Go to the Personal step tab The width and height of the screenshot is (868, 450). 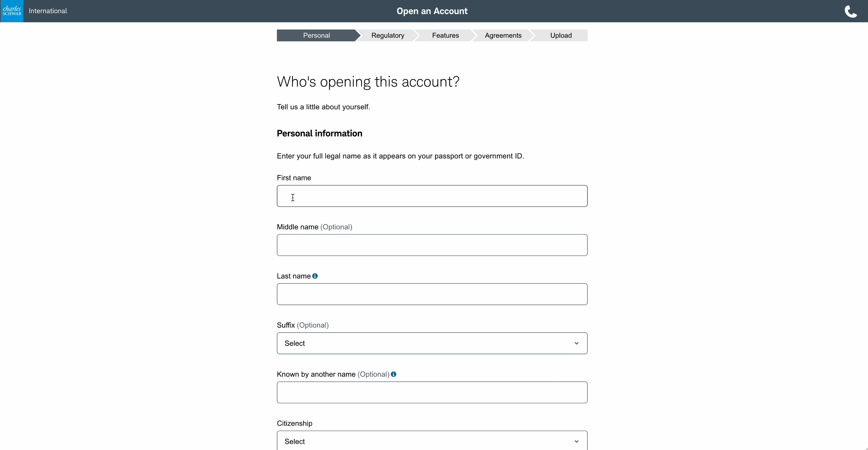click(316, 35)
